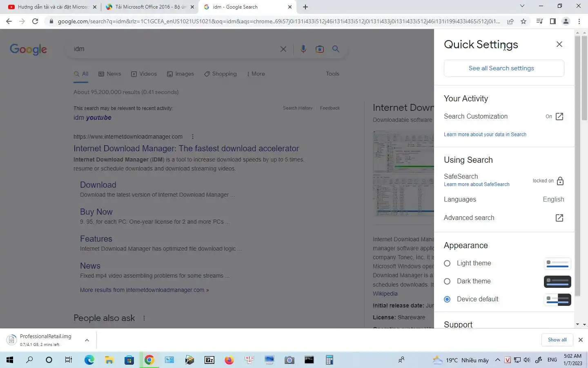The width and height of the screenshot is (588, 368).
Task: Click the magnifier search button
Action: (336, 49)
